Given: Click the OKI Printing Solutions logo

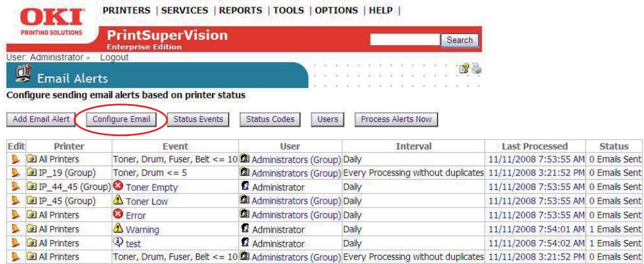Looking at the screenshot, I should click(x=52, y=20).
